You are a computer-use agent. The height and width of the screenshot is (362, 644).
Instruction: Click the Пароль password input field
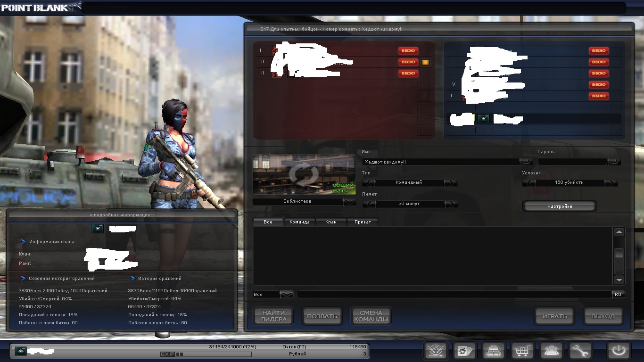point(572,162)
